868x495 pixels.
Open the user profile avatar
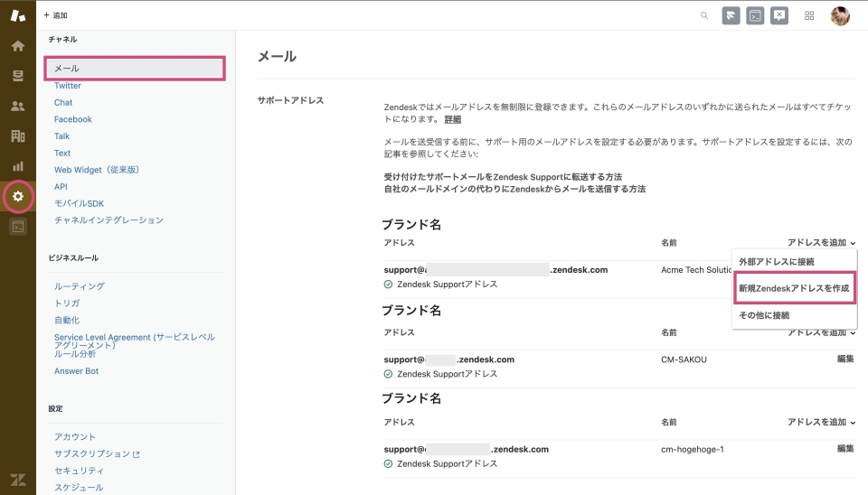[x=840, y=15]
